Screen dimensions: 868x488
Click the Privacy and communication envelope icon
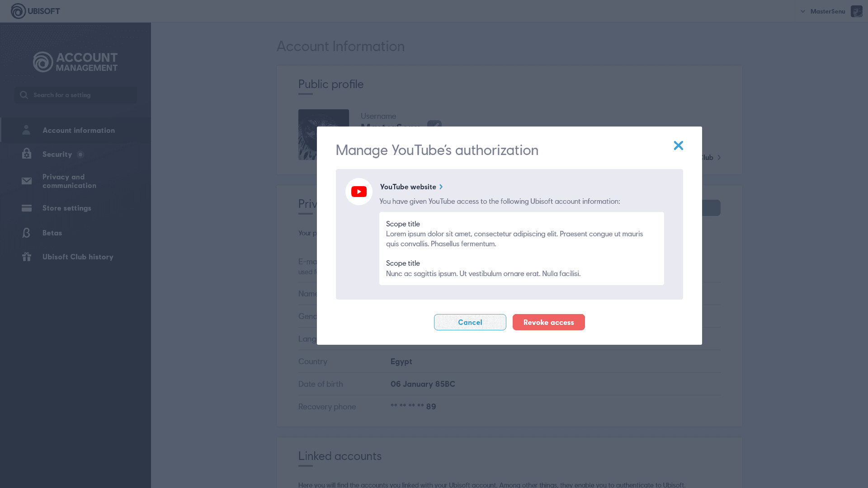(x=26, y=181)
